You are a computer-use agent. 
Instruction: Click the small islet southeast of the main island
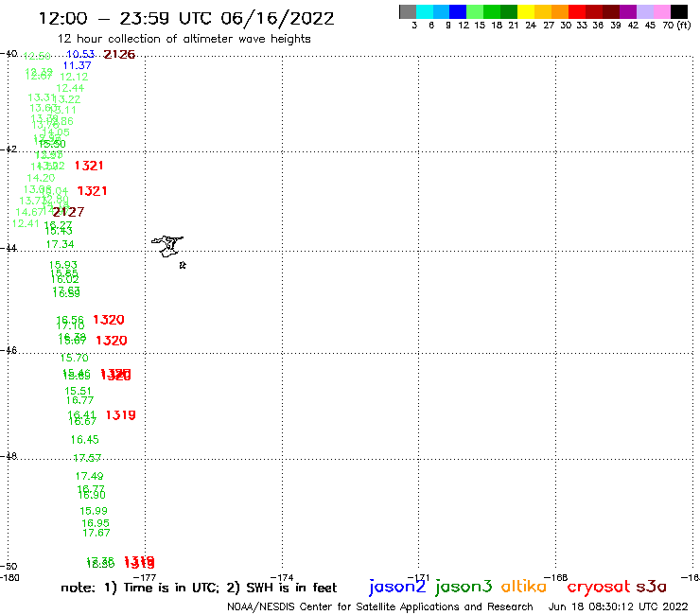[183, 265]
